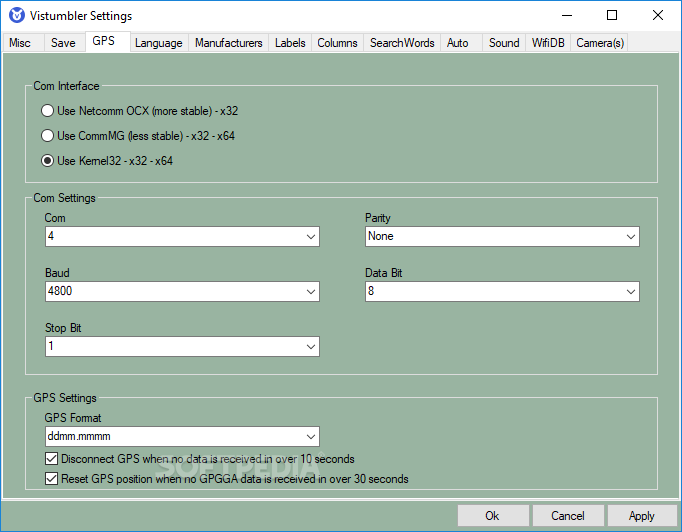682x532 pixels.
Task: Open the Language tab
Action: pos(159,43)
